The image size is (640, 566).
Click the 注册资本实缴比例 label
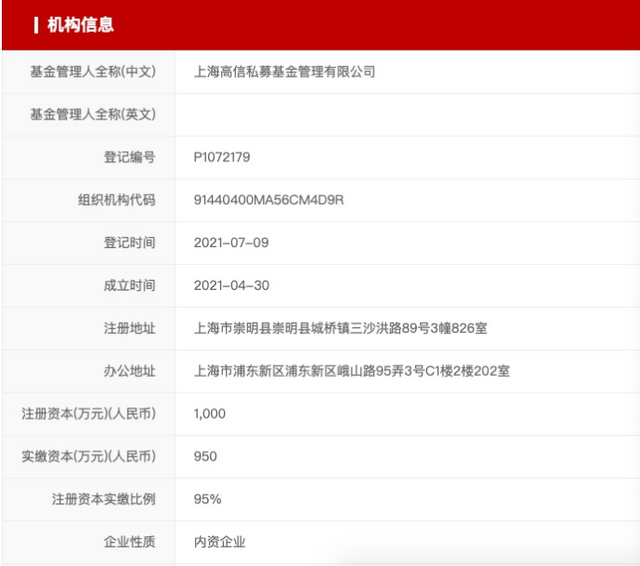pos(104,499)
